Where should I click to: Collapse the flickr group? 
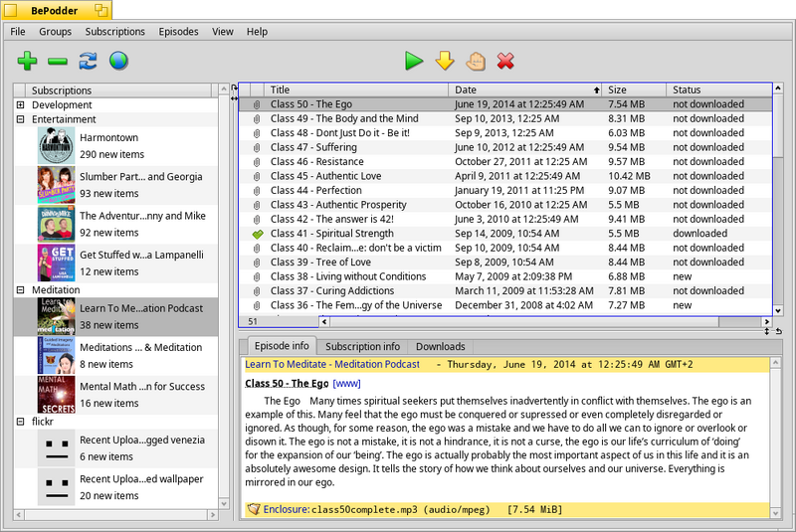20,422
